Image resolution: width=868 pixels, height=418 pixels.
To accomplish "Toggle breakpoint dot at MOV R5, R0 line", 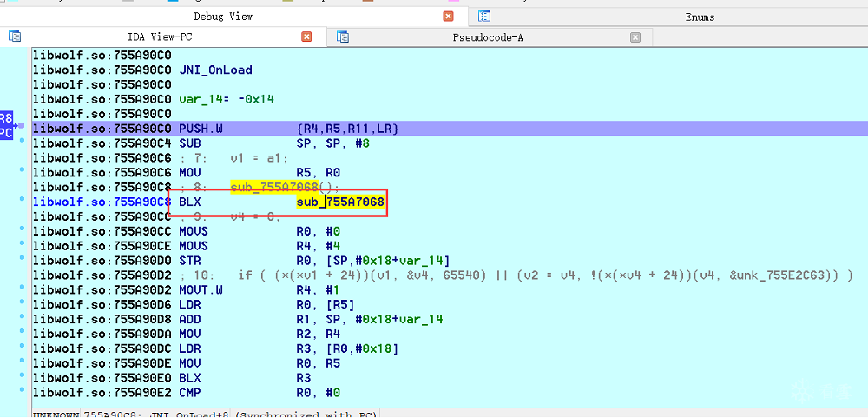I will 22,169.
